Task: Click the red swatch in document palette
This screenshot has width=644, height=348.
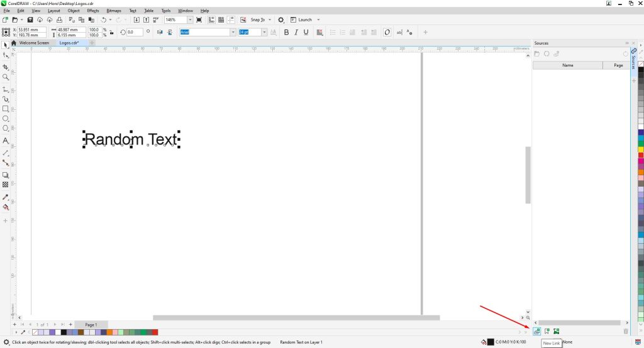Action: click(x=155, y=332)
